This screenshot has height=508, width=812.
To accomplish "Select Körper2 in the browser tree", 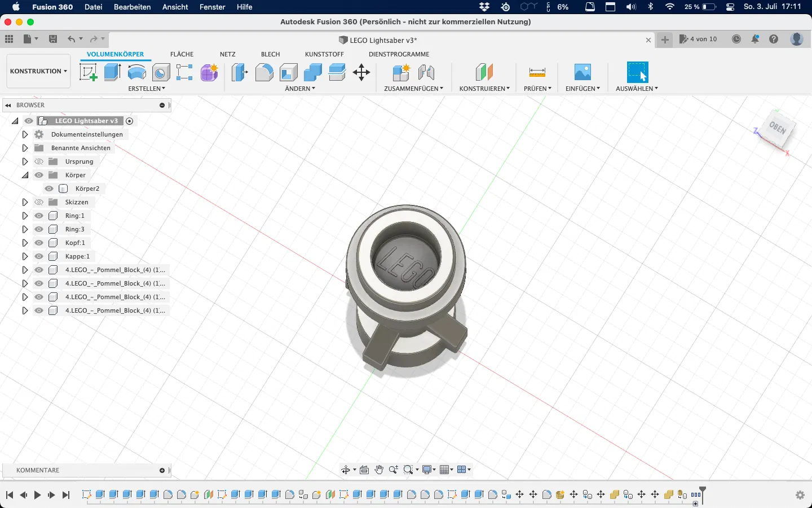I will click(x=87, y=189).
